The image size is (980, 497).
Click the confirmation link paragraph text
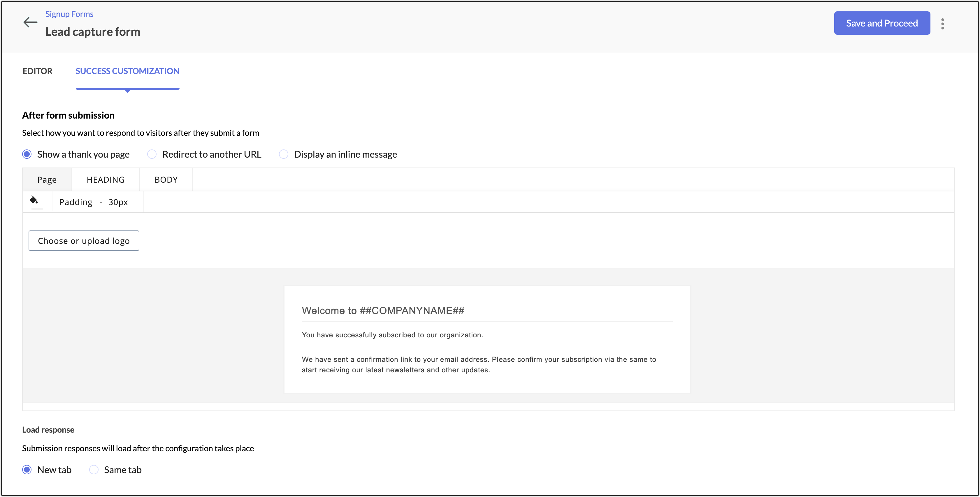pyautogui.click(x=479, y=365)
